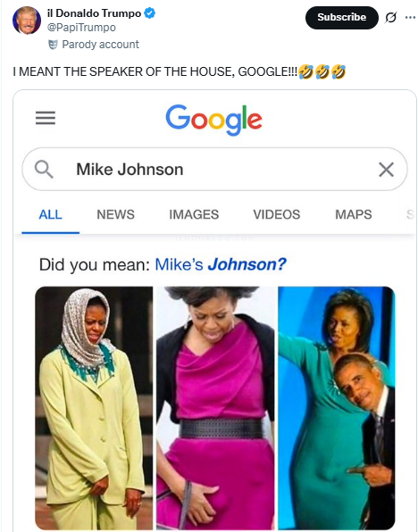The image size is (418, 532).
Task: Switch to the VIDEOS tab
Action: tap(276, 214)
